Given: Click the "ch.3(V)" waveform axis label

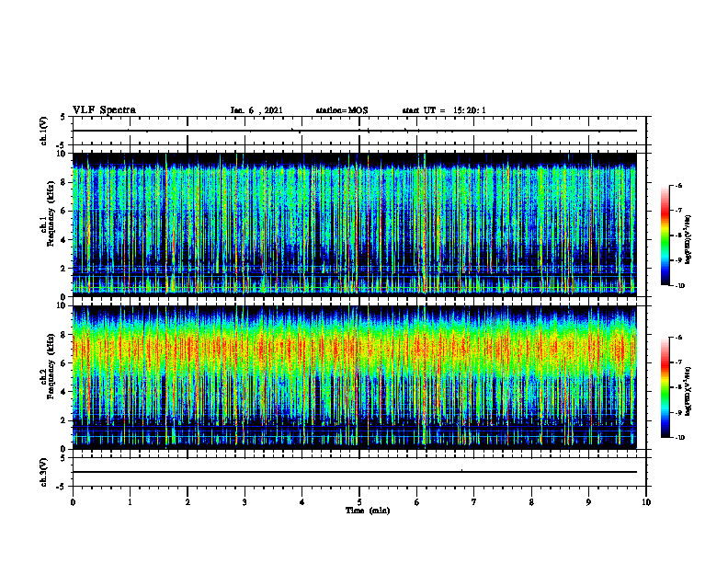Looking at the screenshot, I should point(44,472).
